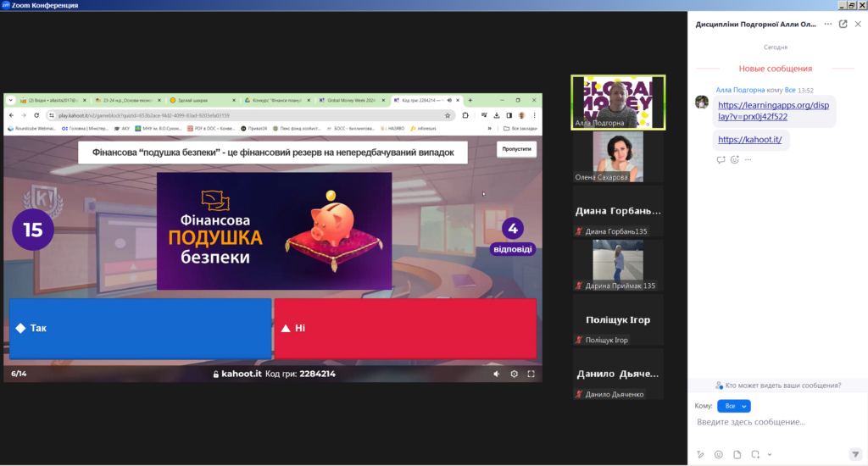Click chat sender name 'Алла Подгорна'
The width and height of the screenshot is (868, 466).
pos(740,90)
